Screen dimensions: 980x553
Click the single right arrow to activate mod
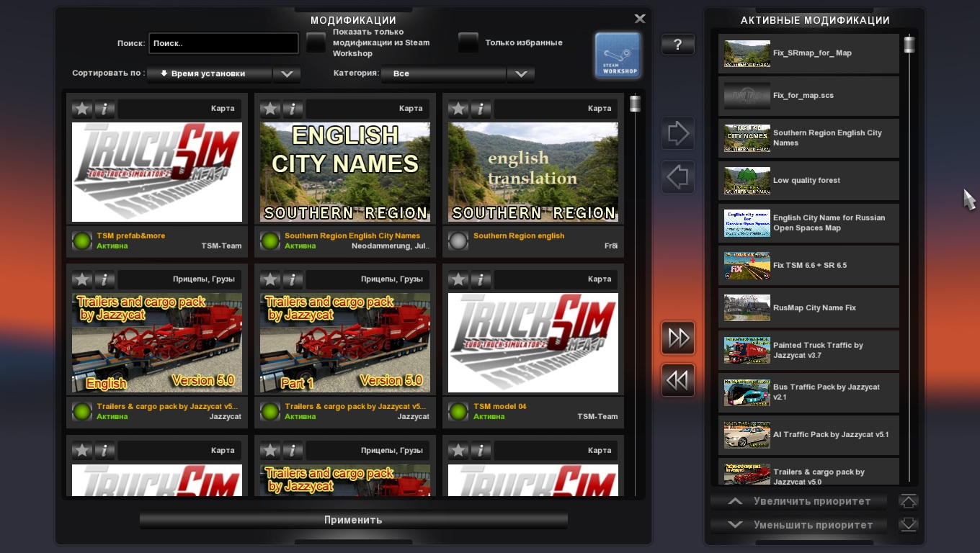coord(678,133)
